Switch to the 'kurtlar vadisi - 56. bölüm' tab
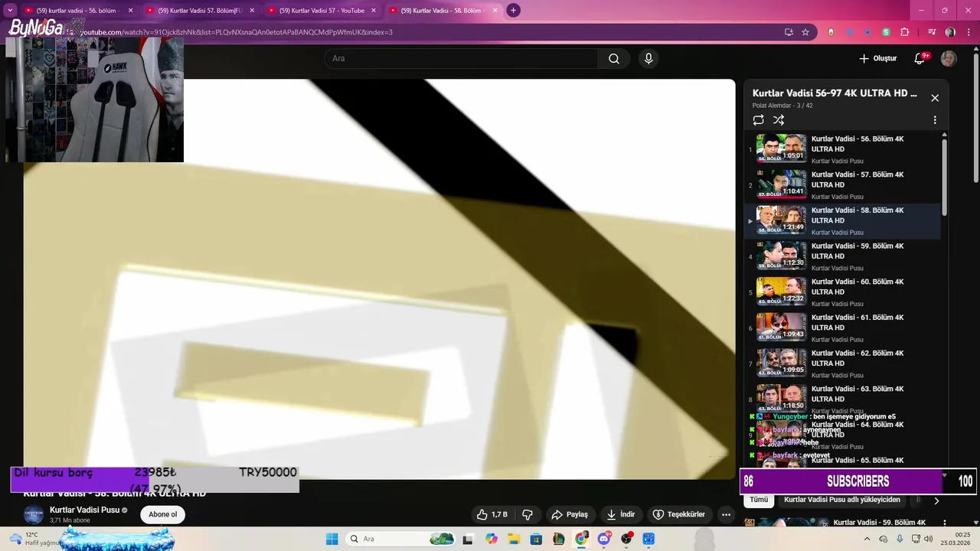Screen dimensions: 980x551 [80, 11]
